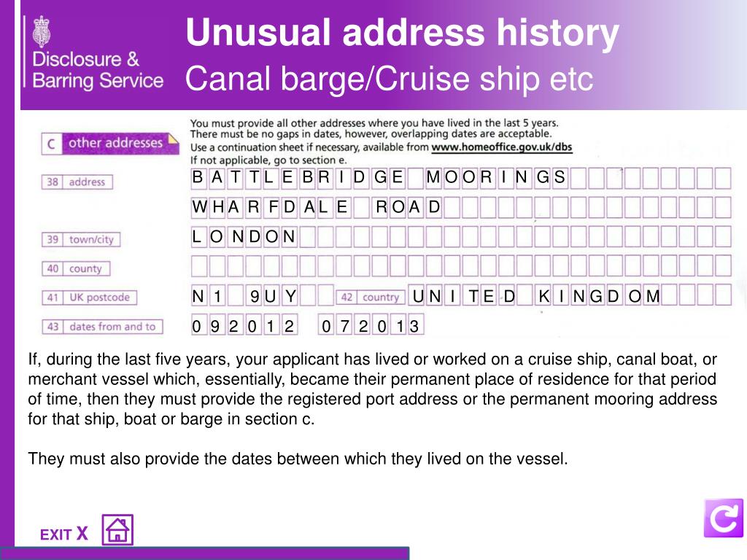Select the first address line field
The image size is (747, 560).
pyautogui.click(x=461, y=178)
